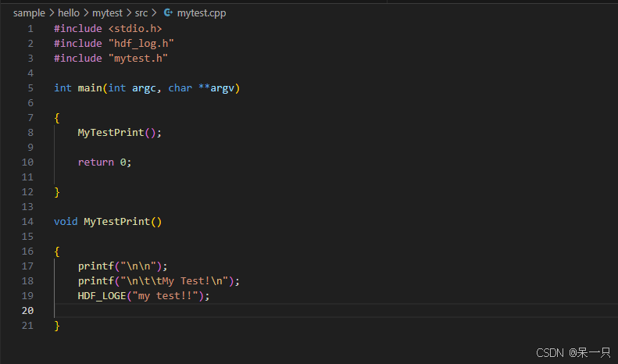Click the 'argc' parameter
This screenshot has height=364, width=618.
coord(144,87)
